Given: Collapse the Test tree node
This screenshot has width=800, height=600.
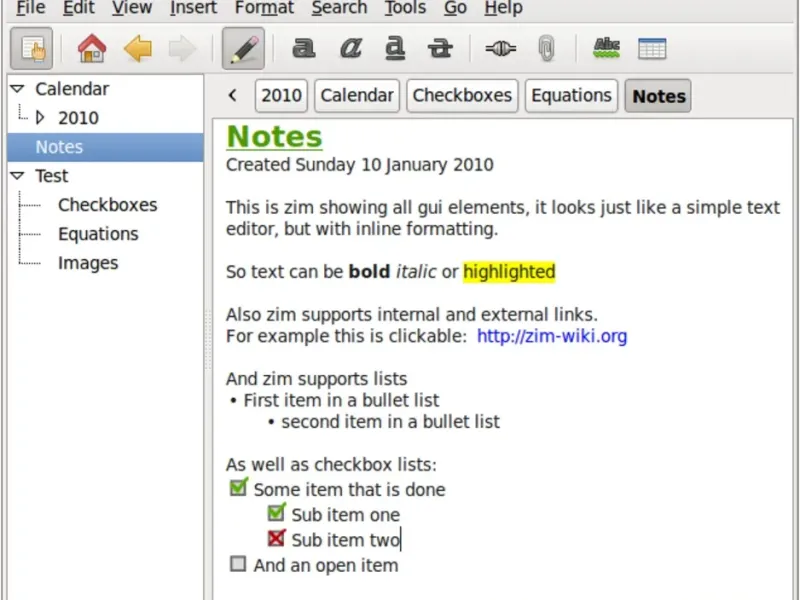Looking at the screenshot, I should (x=17, y=176).
